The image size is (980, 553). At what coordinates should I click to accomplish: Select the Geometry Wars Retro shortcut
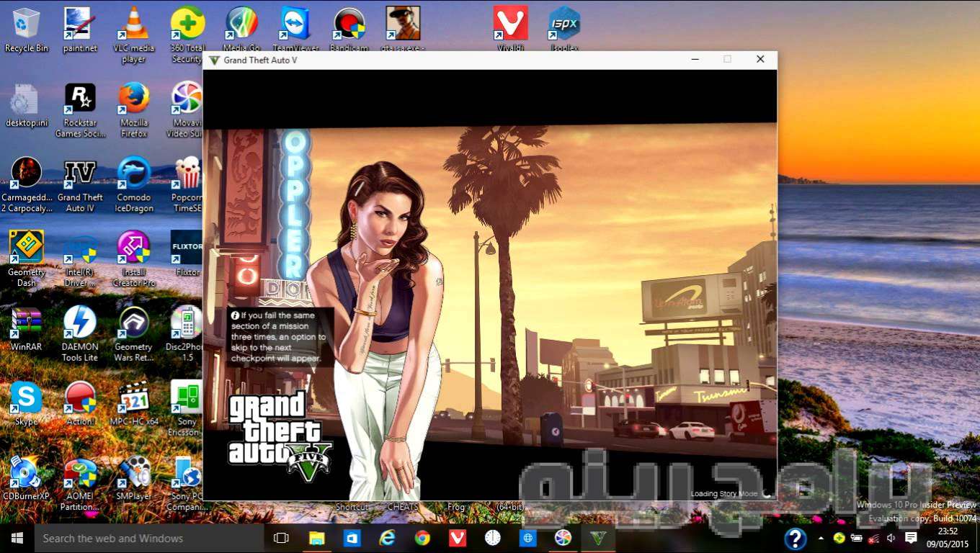tap(133, 333)
